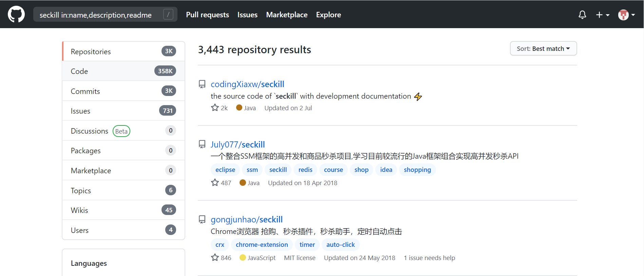Click the lightning bolt emoji in description
The width and height of the screenshot is (644, 276).
pos(418,97)
